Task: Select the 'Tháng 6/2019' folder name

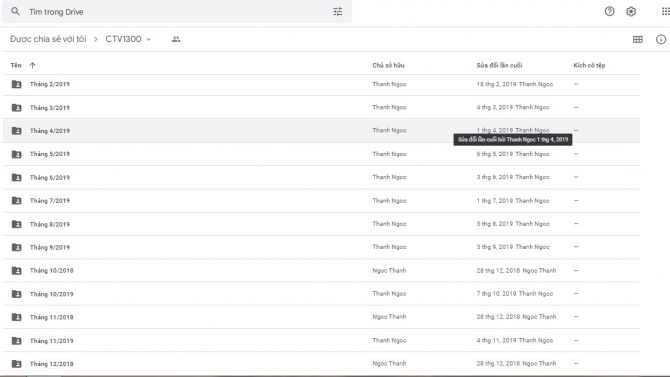Action: click(x=50, y=177)
